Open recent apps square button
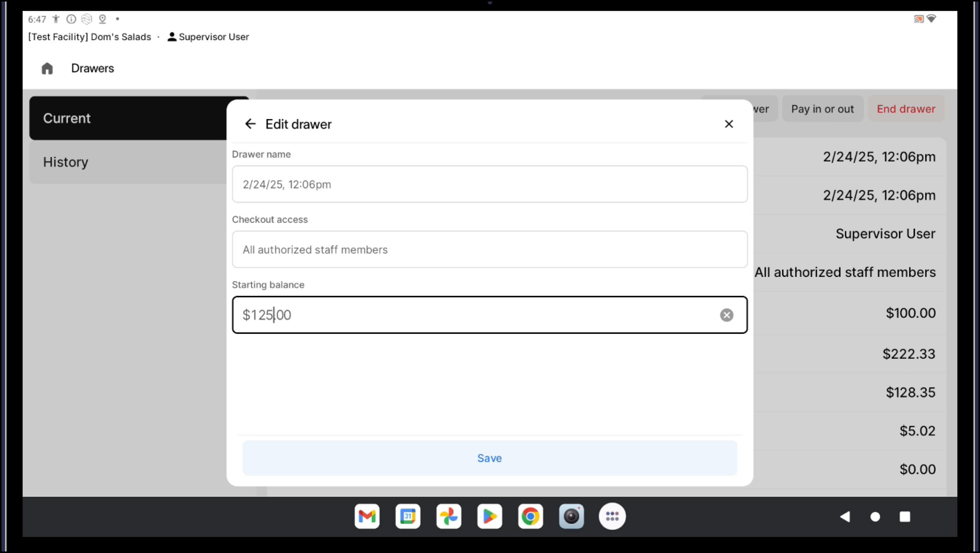Image resolution: width=980 pixels, height=553 pixels. 905,517
